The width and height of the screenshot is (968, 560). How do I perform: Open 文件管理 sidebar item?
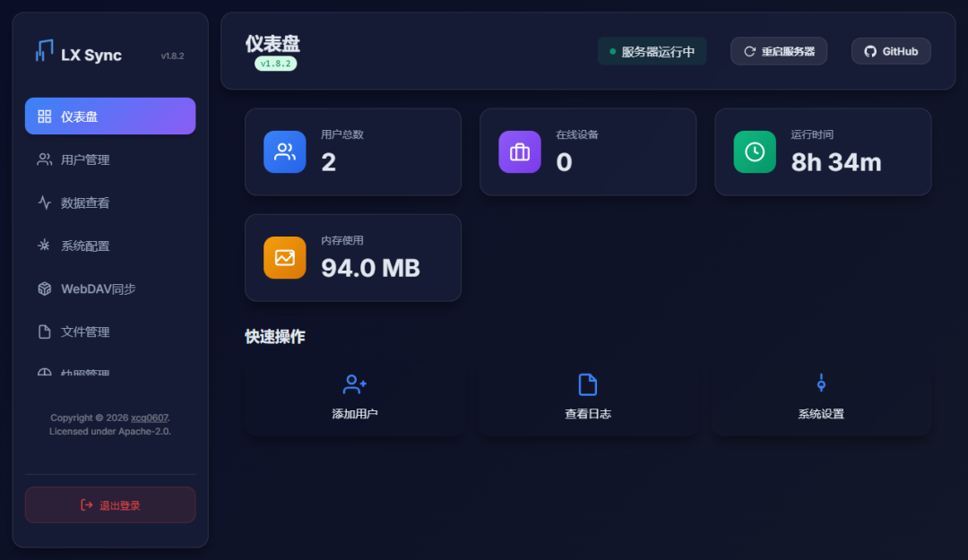coord(110,332)
